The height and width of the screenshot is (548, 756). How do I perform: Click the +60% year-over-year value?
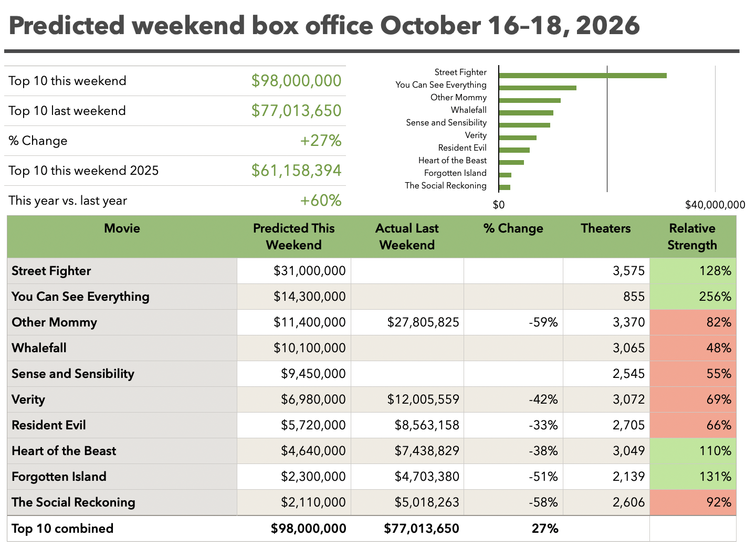click(x=321, y=201)
